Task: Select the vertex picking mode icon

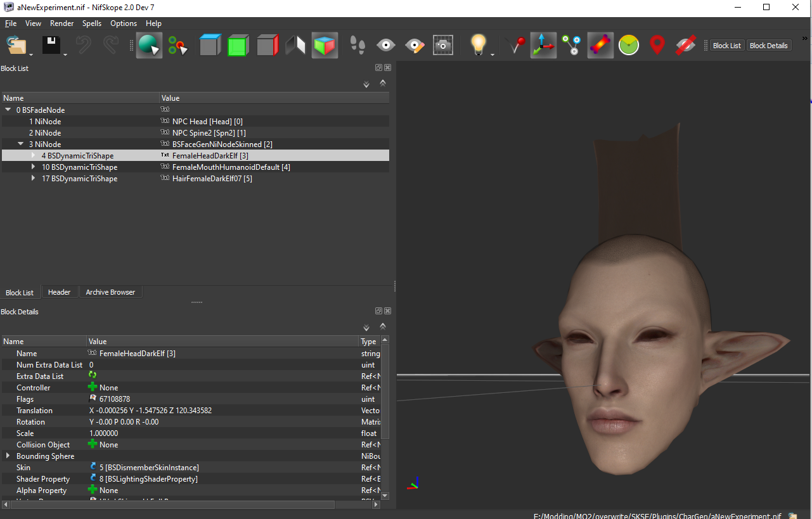Action: 178,46
